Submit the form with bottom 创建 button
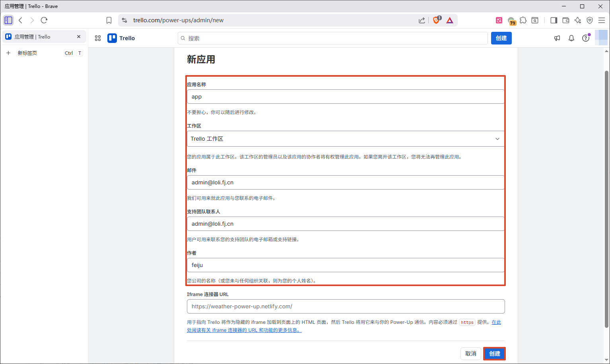The height and width of the screenshot is (364, 610). tap(495, 354)
